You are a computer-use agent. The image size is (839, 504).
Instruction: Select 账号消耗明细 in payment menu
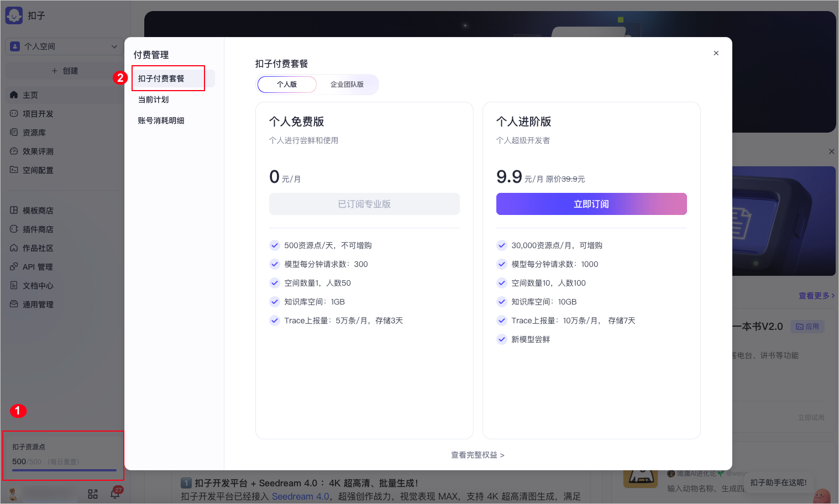tap(161, 120)
